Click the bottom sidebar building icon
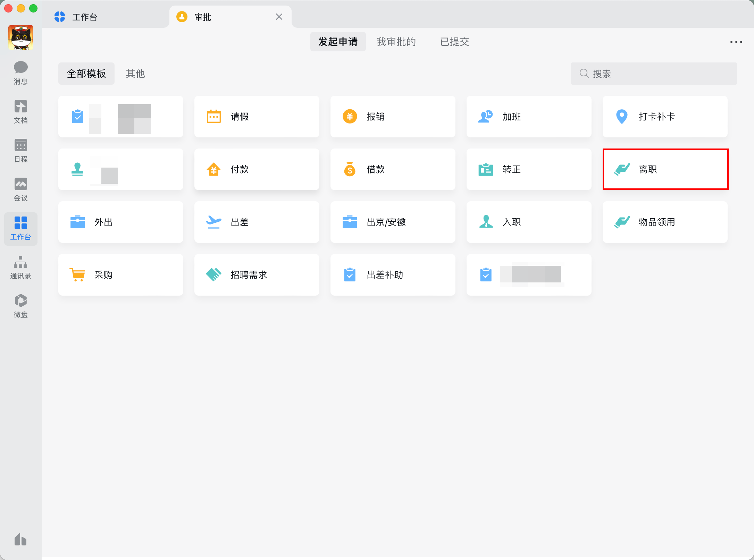This screenshot has height=560, width=754. coord(20,540)
